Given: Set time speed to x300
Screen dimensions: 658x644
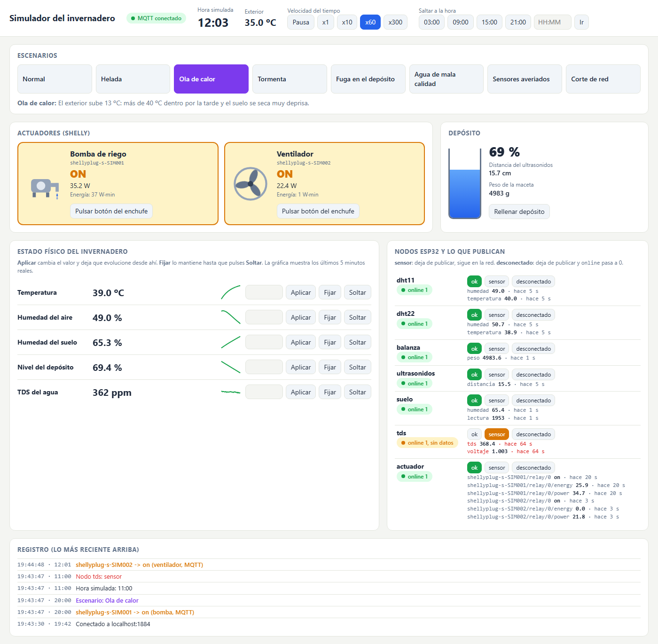Looking at the screenshot, I should point(395,22).
